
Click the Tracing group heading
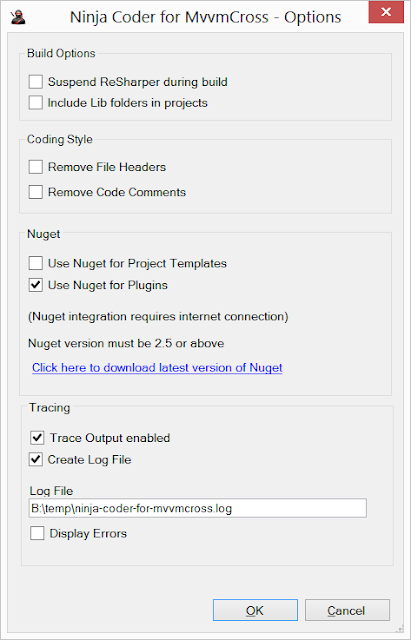[49, 407]
